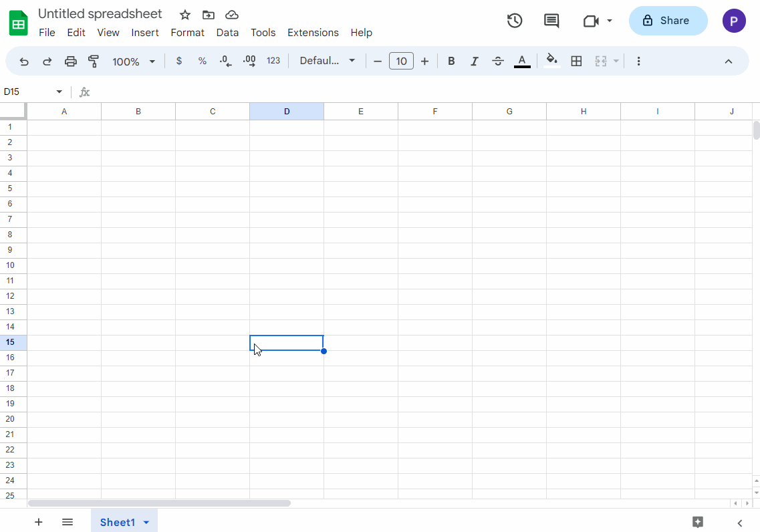The height and width of the screenshot is (532, 760).
Task: Expand the meeting options arrow
Action: (x=609, y=21)
